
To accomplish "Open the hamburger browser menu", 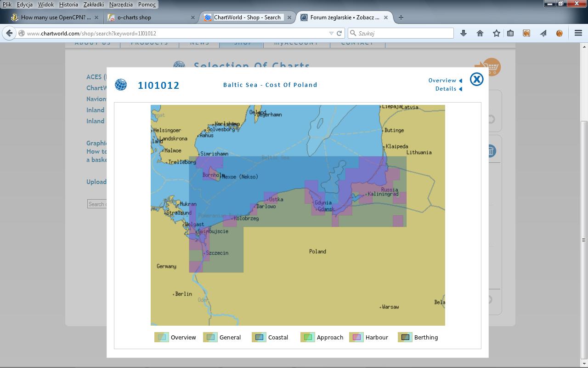I will pyautogui.click(x=578, y=33).
